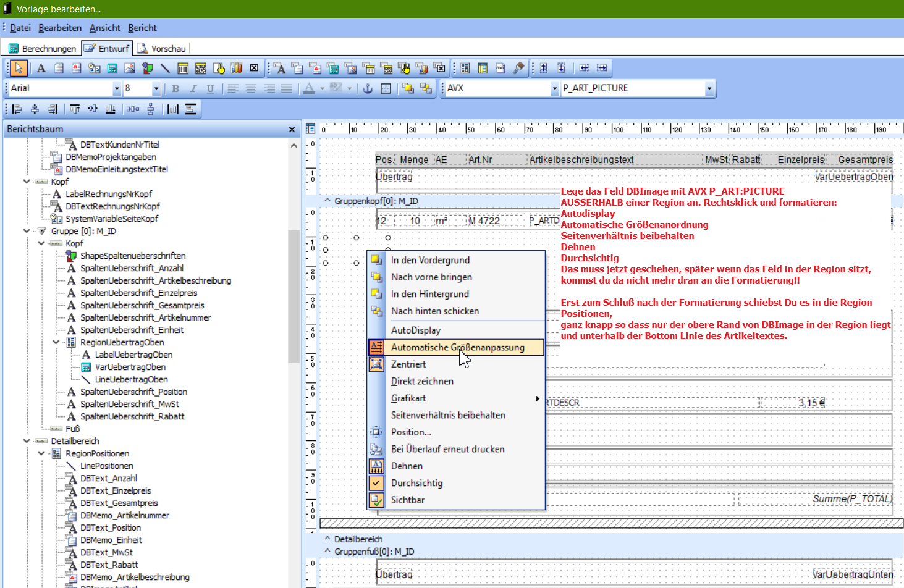Toggle italic formatting

[193, 88]
